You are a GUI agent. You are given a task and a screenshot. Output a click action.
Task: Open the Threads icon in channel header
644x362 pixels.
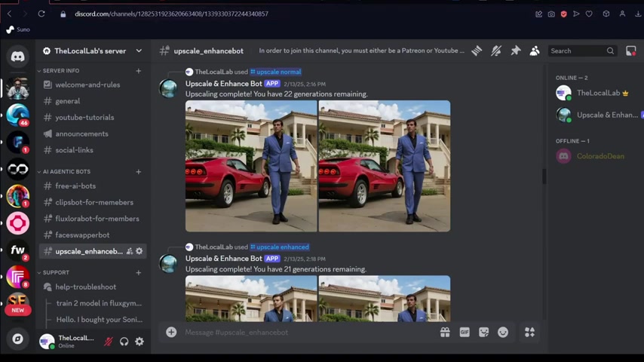[x=477, y=51]
